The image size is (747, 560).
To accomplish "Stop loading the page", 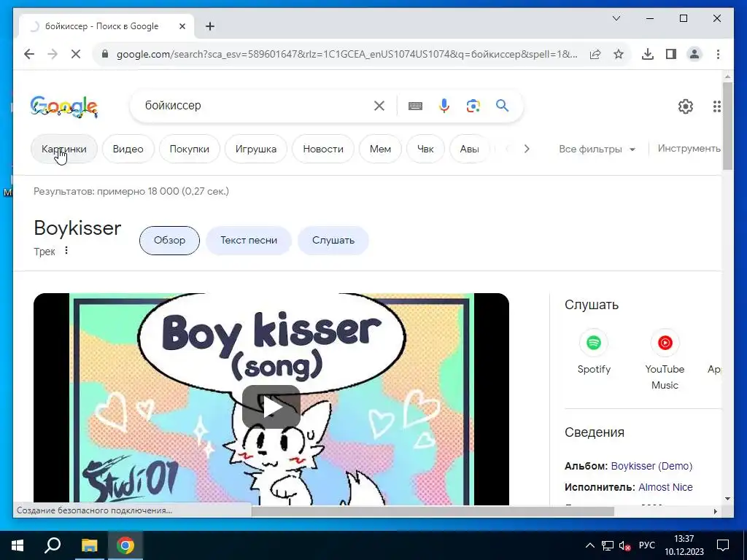I will (x=76, y=54).
